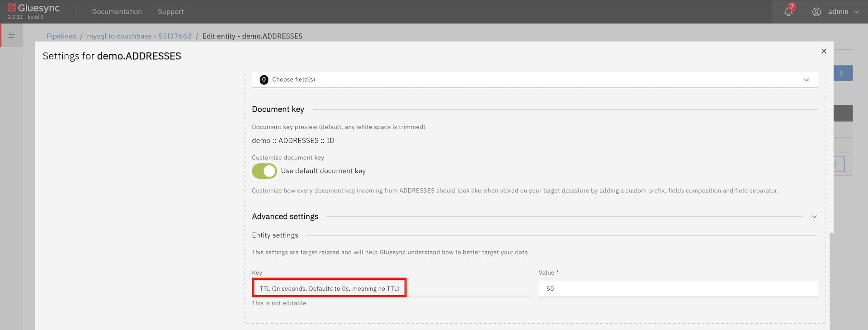Toggle the sidebar menu icon
The height and width of the screenshot is (330, 868).
(12, 35)
